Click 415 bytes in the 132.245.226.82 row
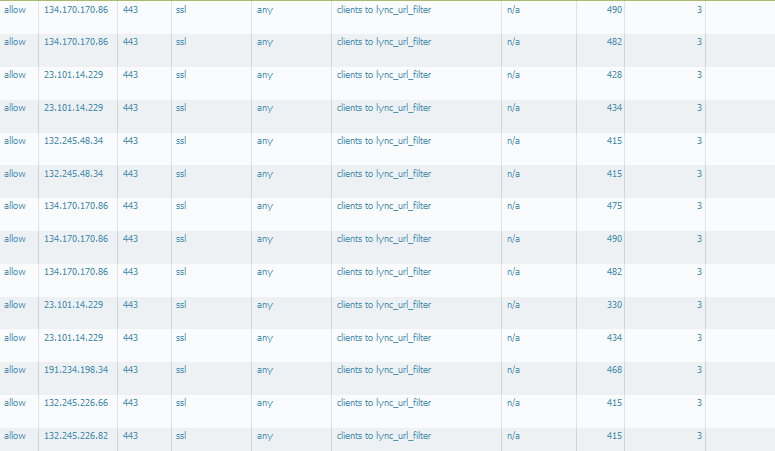 (614, 436)
